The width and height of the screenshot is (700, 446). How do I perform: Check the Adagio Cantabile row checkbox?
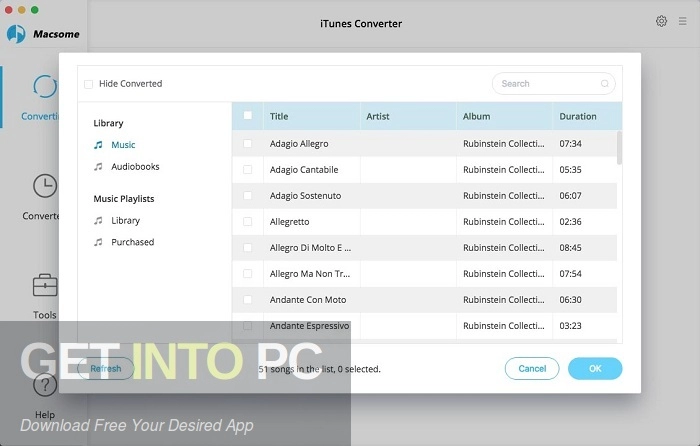tap(247, 170)
